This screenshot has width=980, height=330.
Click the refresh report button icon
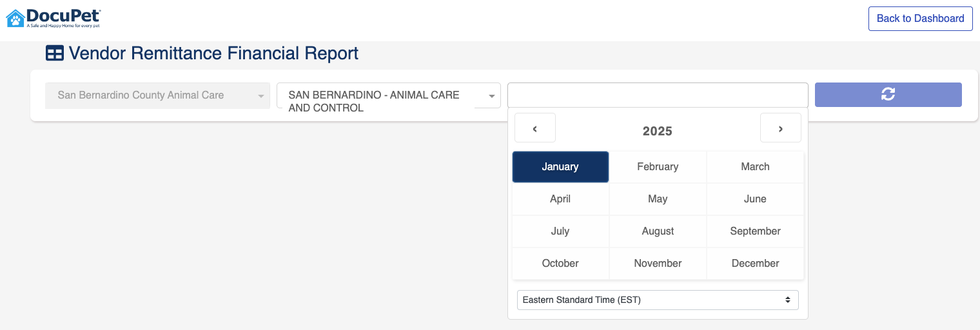click(888, 94)
